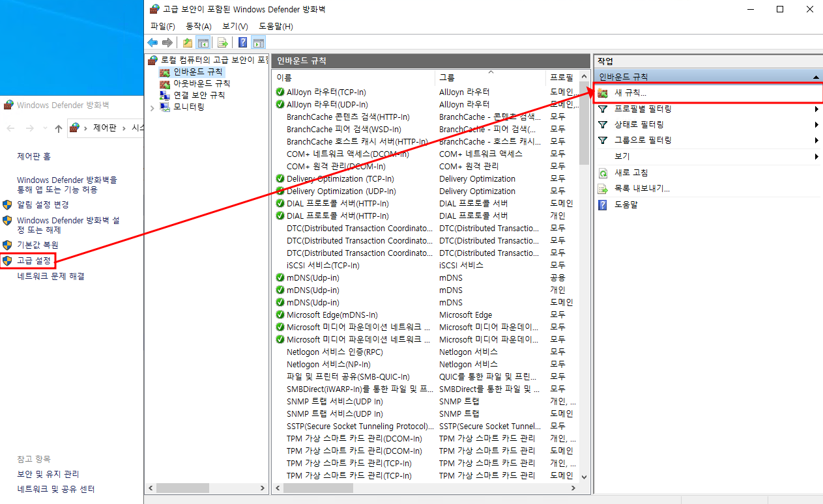Viewport: 823px width, 504px height.
Task: Click the green check icon of Microsoft Edge(mDNS-In)
Action: tap(280, 315)
